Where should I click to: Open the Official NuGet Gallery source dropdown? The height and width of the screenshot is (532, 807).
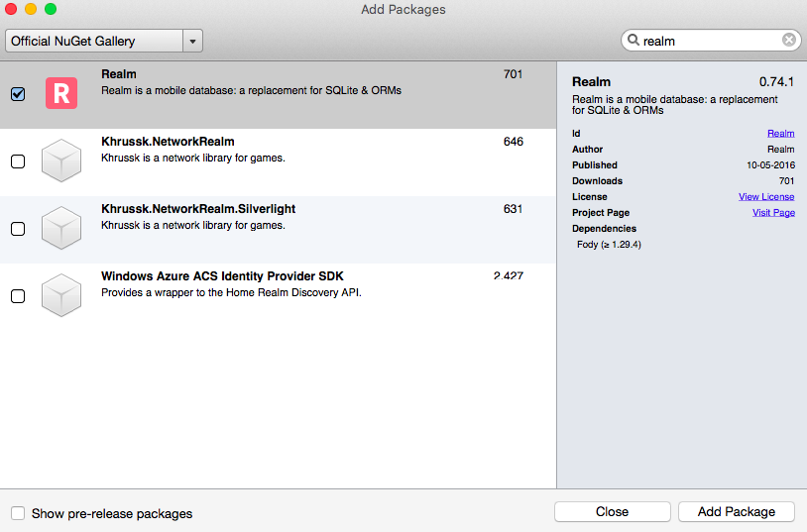(x=104, y=41)
